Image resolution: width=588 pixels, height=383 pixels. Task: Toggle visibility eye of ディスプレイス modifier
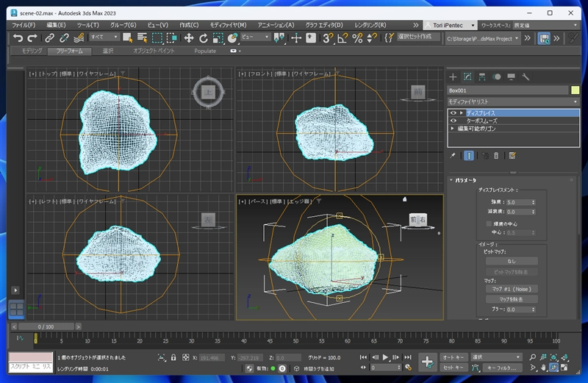point(453,113)
